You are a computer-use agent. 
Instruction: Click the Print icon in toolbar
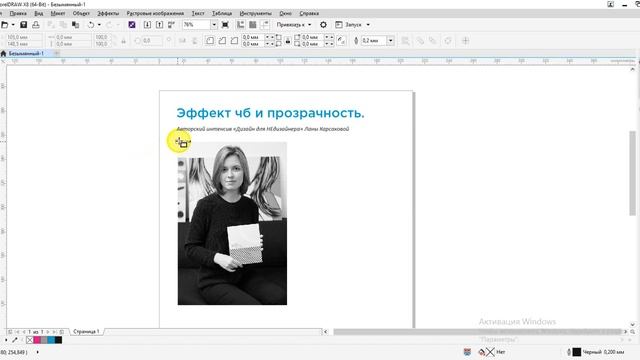pos(36,25)
